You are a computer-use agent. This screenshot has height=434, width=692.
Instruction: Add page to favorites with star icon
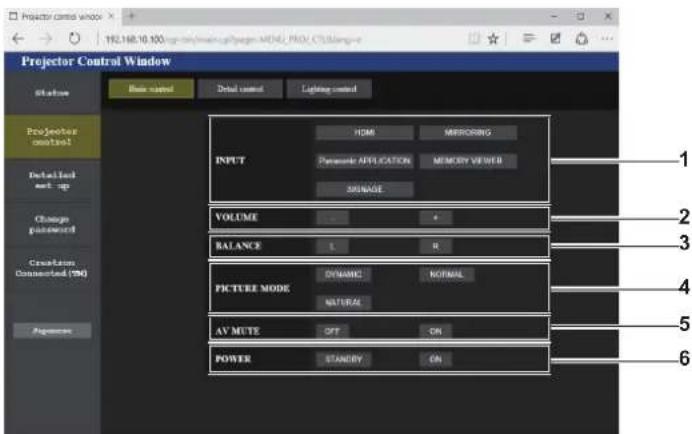coord(493,39)
